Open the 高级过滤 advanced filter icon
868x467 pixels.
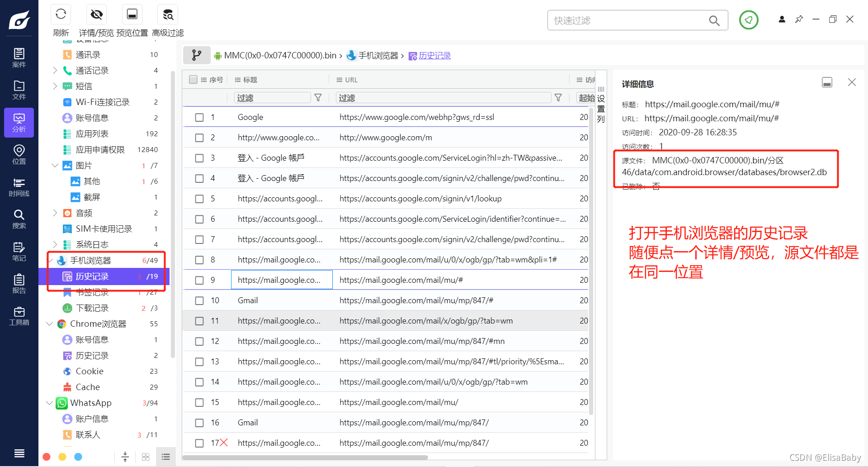tap(168, 14)
